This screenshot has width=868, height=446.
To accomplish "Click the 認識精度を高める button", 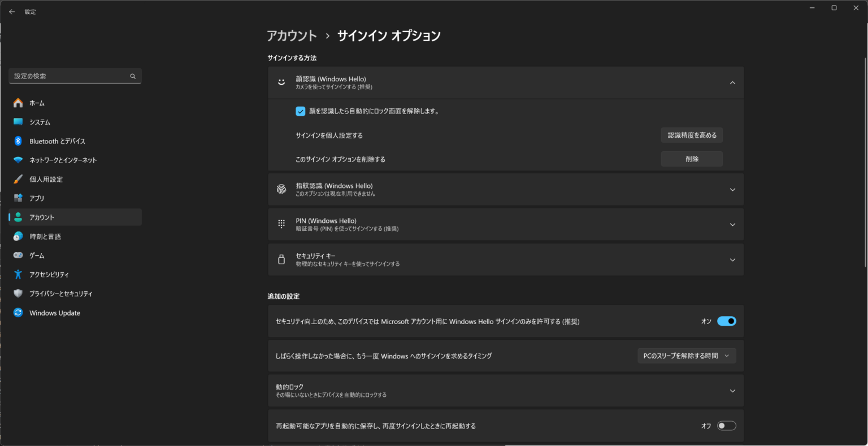I will 691,135.
